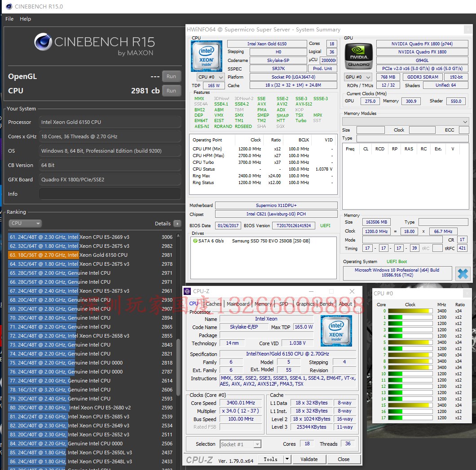Image resolution: width=476 pixels, height=470 pixels.
Task: Close the CPU #0 clock window
Action: (x=467, y=293)
